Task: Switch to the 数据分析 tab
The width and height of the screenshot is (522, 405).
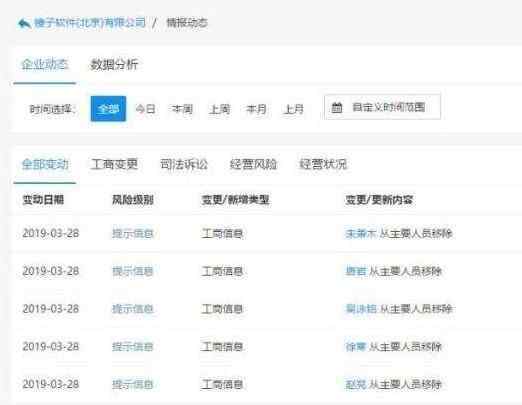Action: (114, 64)
